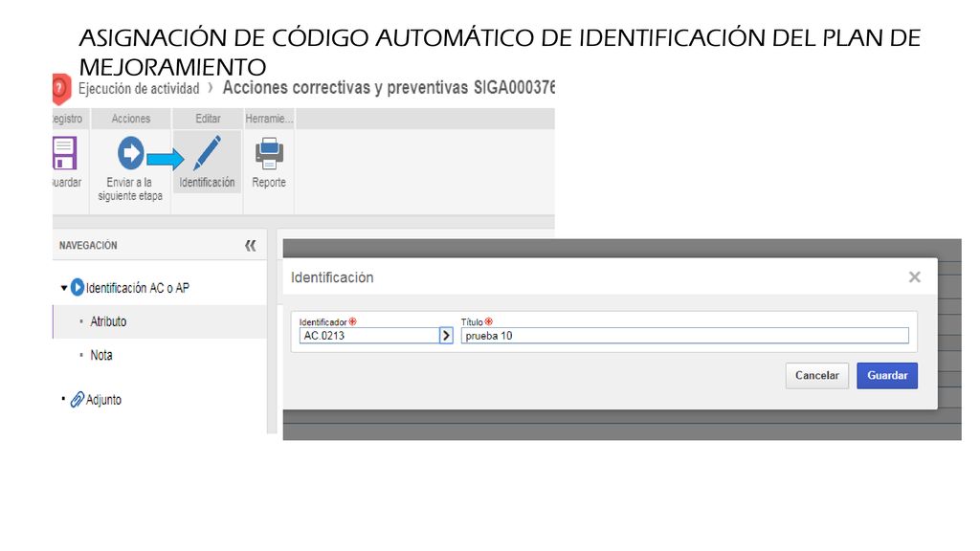Click the Reporte printer icon
The height and width of the screenshot is (551, 980).
[x=269, y=154]
